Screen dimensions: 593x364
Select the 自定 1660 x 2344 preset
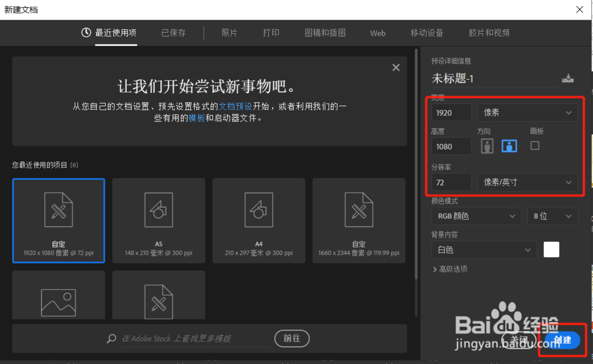(359, 221)
